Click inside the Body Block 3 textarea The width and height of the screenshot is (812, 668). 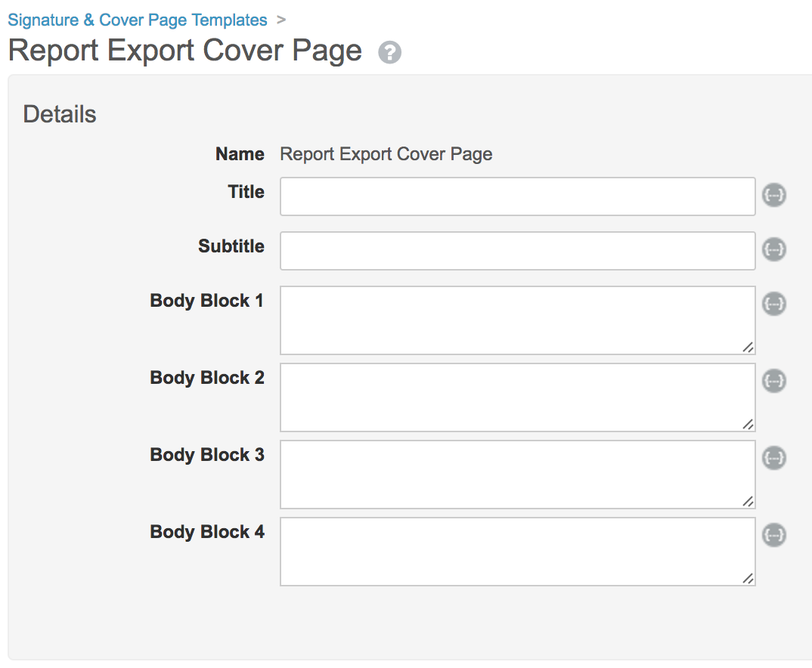pos(517,474)
